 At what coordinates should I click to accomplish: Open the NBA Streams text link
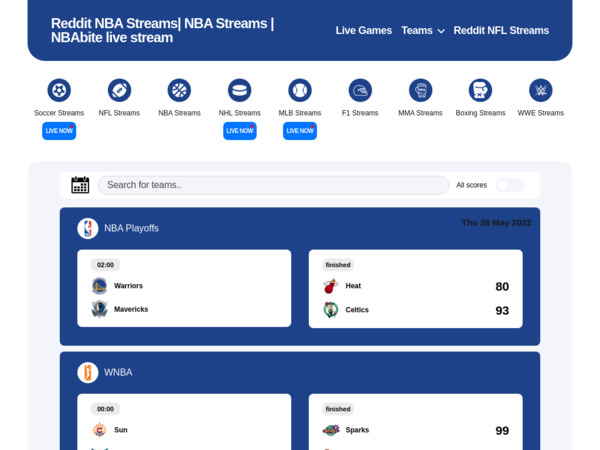[179, 113]
